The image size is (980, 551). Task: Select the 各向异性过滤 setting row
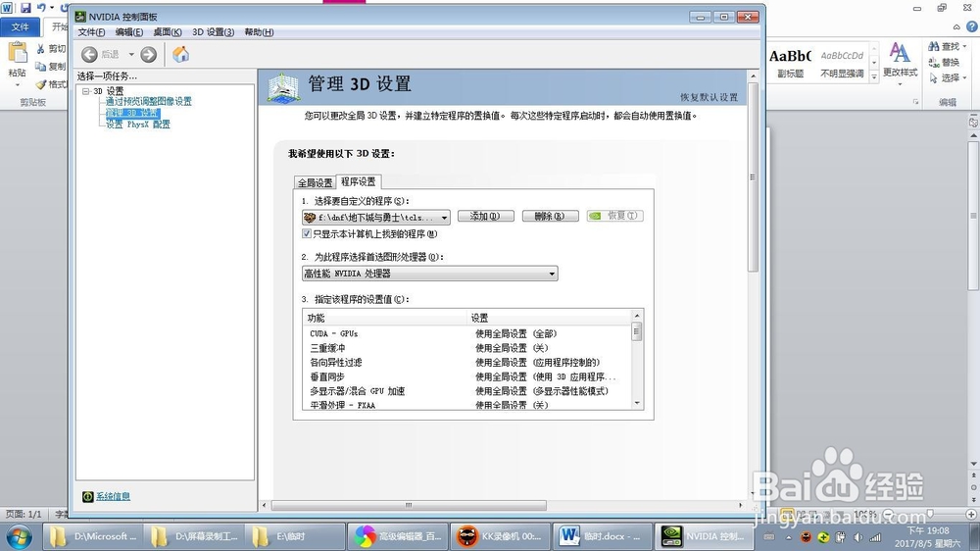[466, 362]
